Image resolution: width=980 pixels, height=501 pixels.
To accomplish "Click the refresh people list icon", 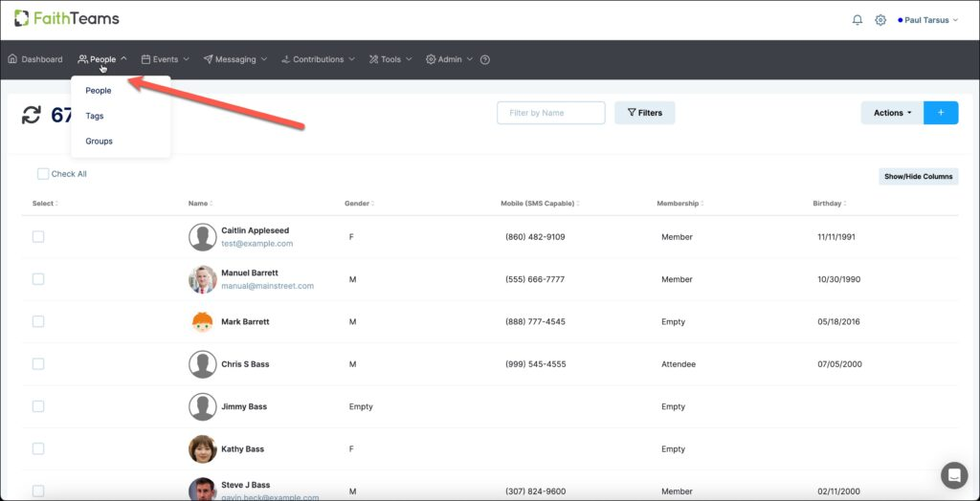I will click(32, 115).
